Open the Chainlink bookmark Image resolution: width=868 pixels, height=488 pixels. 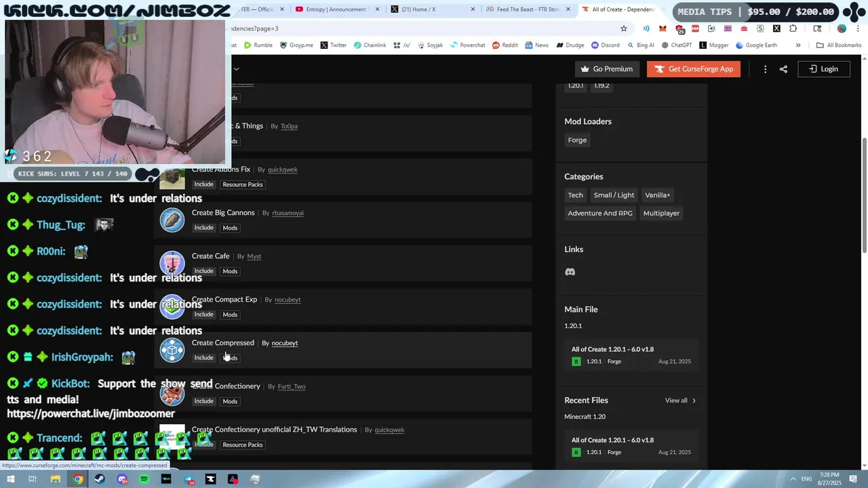369,45
